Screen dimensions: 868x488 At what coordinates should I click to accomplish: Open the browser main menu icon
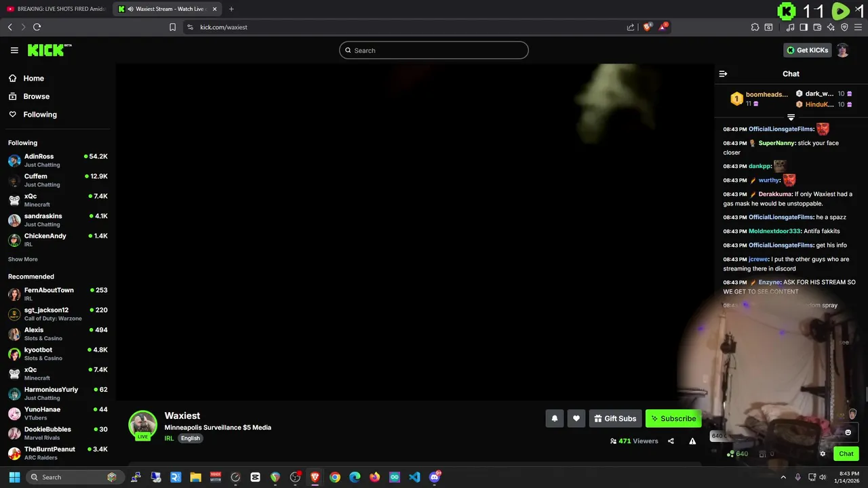pyautogui.click(x=858, y=27)
